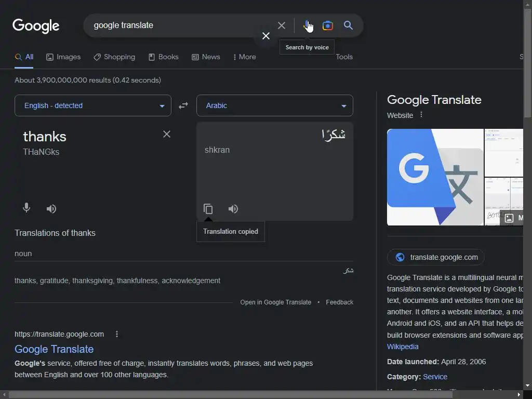This screenshot has width=532, height=399.
Task: Open the Wikipedia link
Action: point(403,347)
